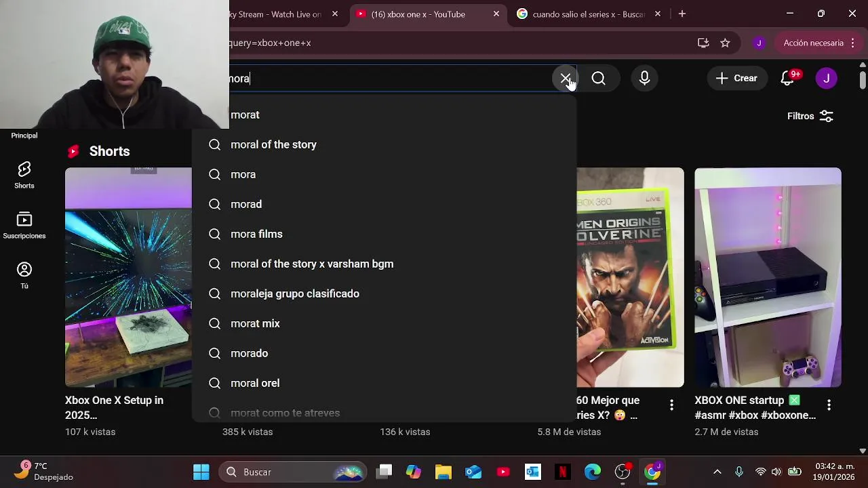Screen dimensions: 868x488
Task: Pick 'moral of the story x varsham bgm'
Action: [x=384, y=264]
